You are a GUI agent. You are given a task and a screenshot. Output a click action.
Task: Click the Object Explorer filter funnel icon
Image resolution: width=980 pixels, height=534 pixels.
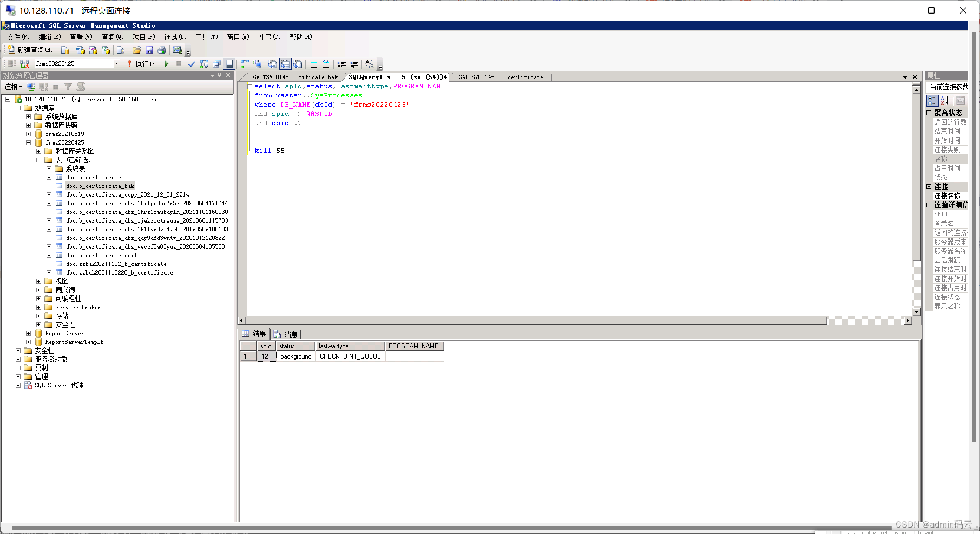coord(68,87)
